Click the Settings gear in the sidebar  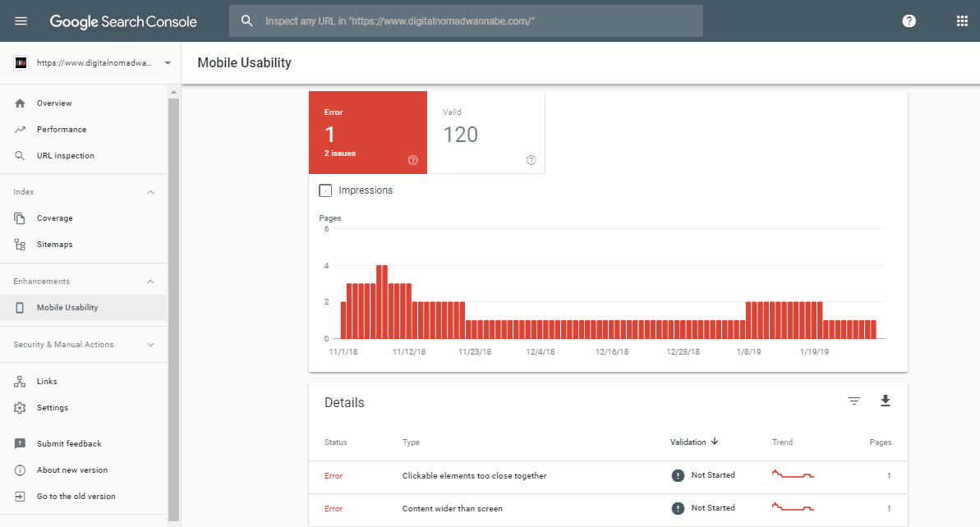(21, 408)
